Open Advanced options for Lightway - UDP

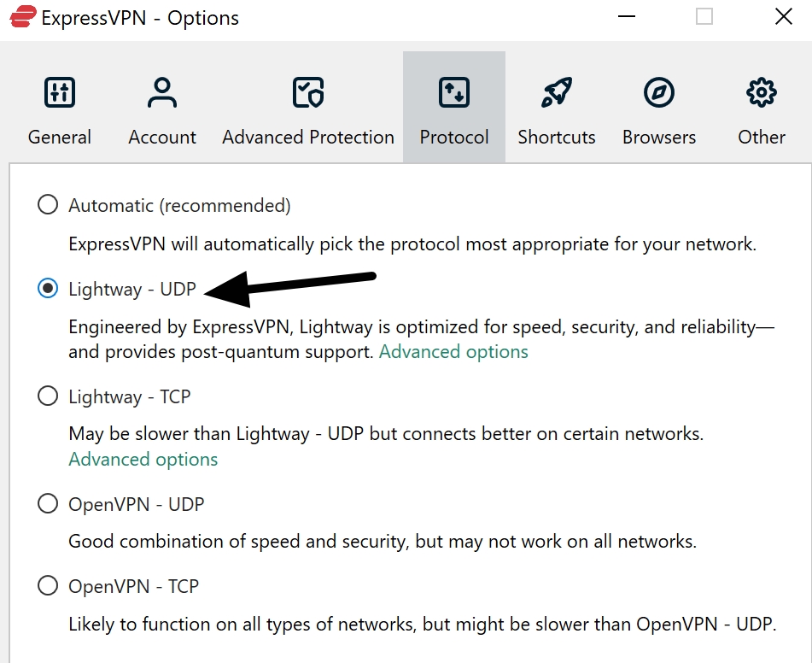pyautogui.click(x=453, y=351)
